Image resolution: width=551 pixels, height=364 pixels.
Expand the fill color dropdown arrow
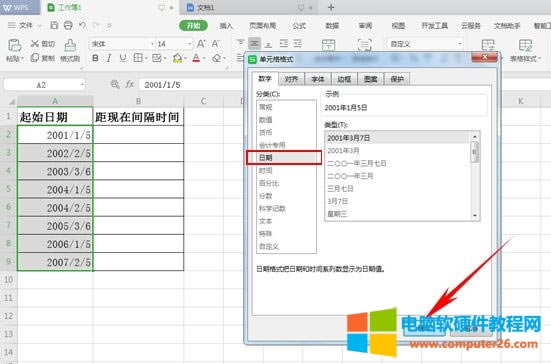tap(185, 58)
